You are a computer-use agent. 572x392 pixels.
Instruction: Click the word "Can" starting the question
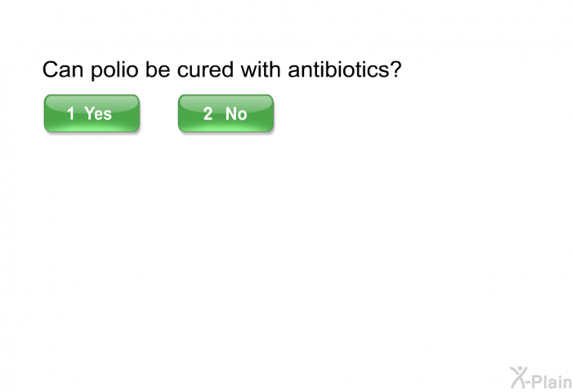pos(63,69)
